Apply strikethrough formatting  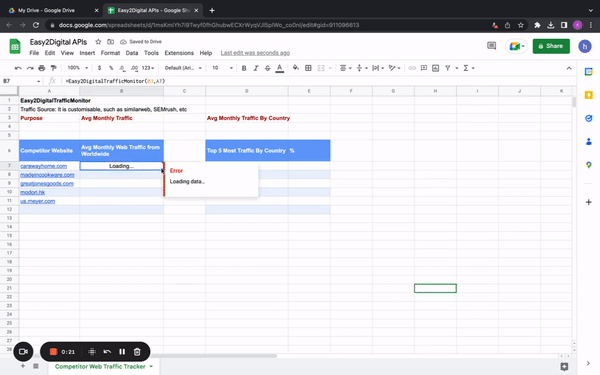pos(267,68)
